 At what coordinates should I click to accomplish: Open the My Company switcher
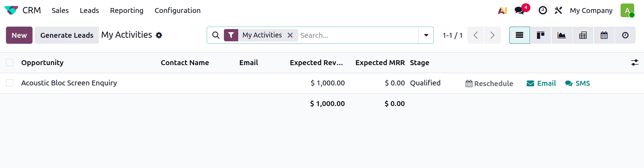point(591,10)
